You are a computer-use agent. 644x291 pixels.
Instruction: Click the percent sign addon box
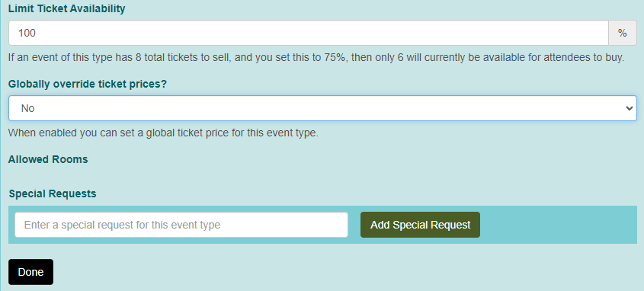pyautogui.click(x=622, y=33)
